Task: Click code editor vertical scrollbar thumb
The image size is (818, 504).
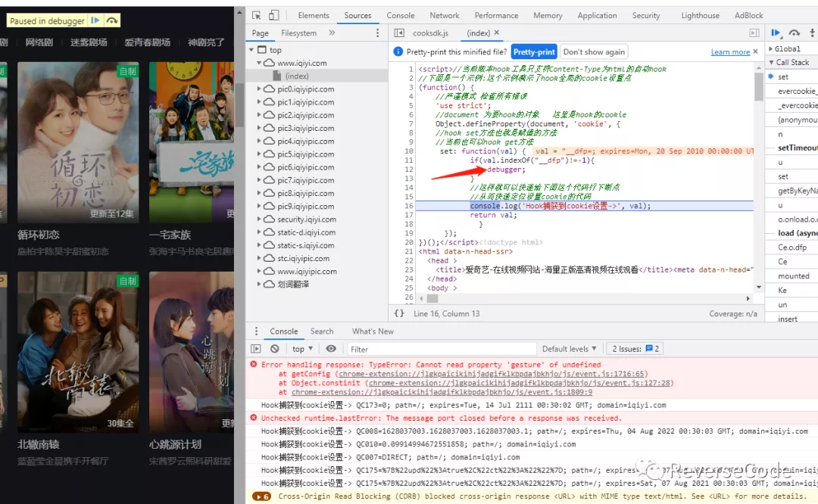Action: (758, 86)
